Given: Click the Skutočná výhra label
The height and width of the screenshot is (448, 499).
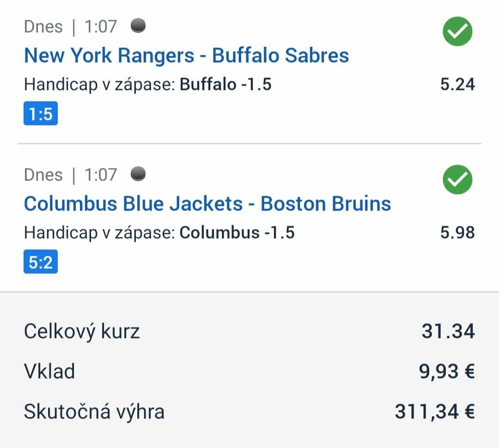Looking at the screenshot, I should click(94, 412).
